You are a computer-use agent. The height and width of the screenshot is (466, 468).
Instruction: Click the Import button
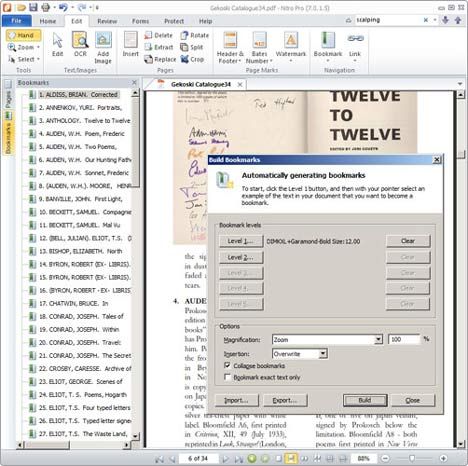pos(237,400)
